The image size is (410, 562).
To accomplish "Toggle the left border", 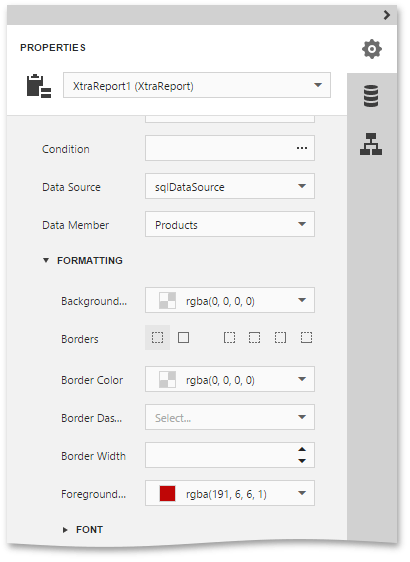I will [229, 337].
